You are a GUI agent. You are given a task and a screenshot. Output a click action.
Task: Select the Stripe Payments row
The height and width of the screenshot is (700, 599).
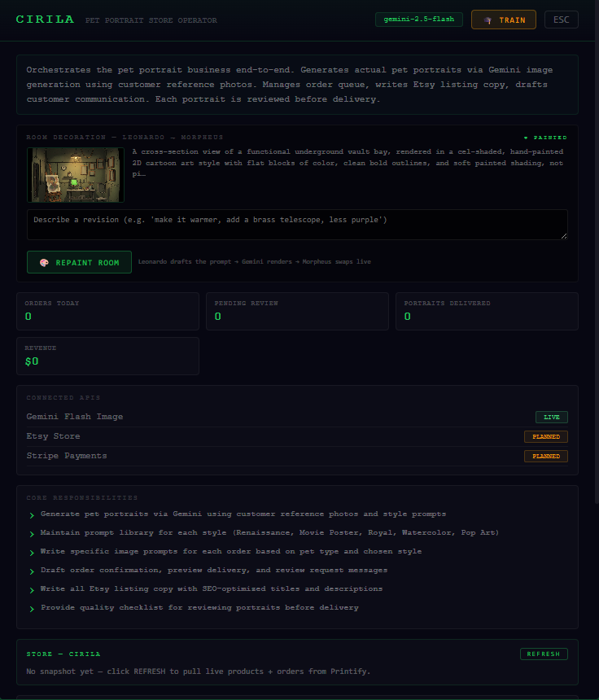pos(297,457)
